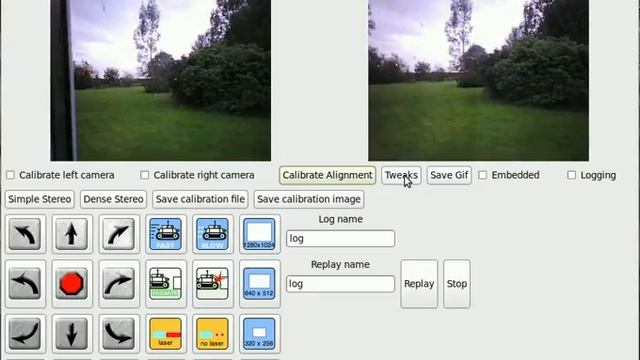Click the turn-right curved arrow button

pyautogui.click(x=119, y=284)
